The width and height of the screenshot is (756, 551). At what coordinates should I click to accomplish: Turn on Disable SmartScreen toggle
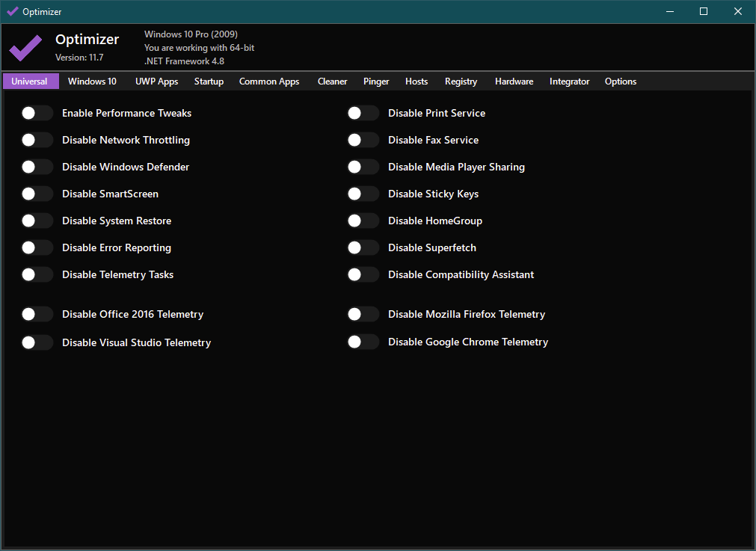click(37, 194)
